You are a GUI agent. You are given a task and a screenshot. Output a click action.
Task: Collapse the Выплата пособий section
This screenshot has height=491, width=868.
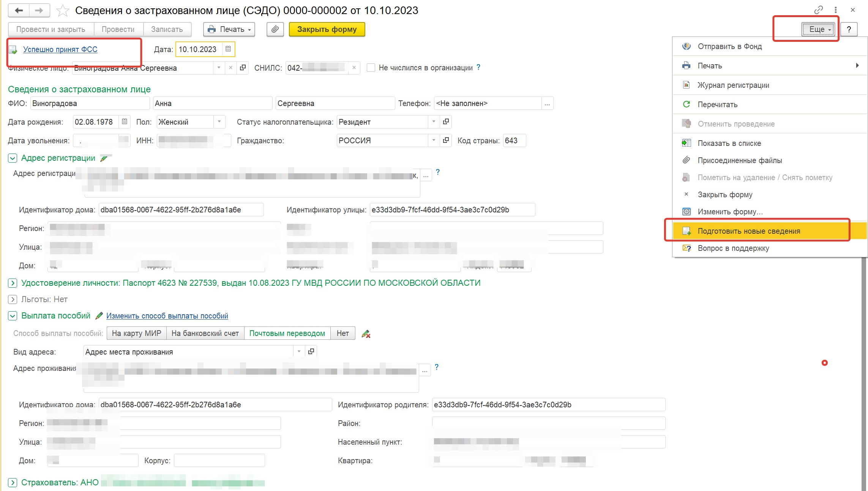tap(12, 316)
